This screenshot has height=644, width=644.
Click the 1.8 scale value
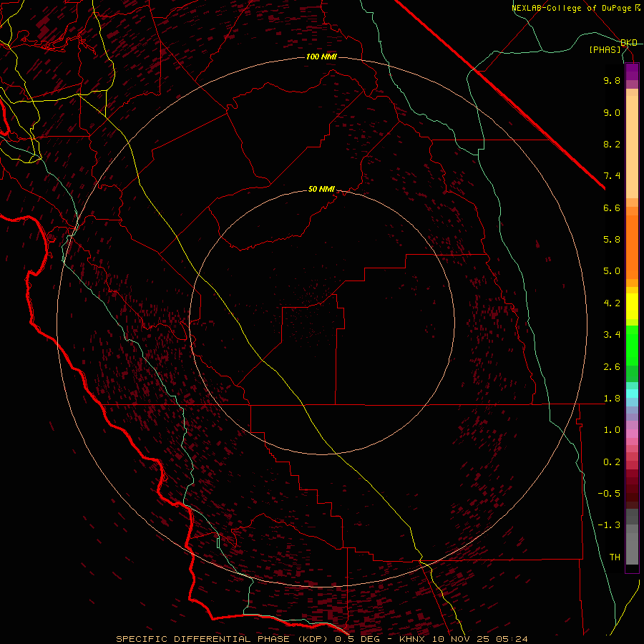click(x=612, y=399)
